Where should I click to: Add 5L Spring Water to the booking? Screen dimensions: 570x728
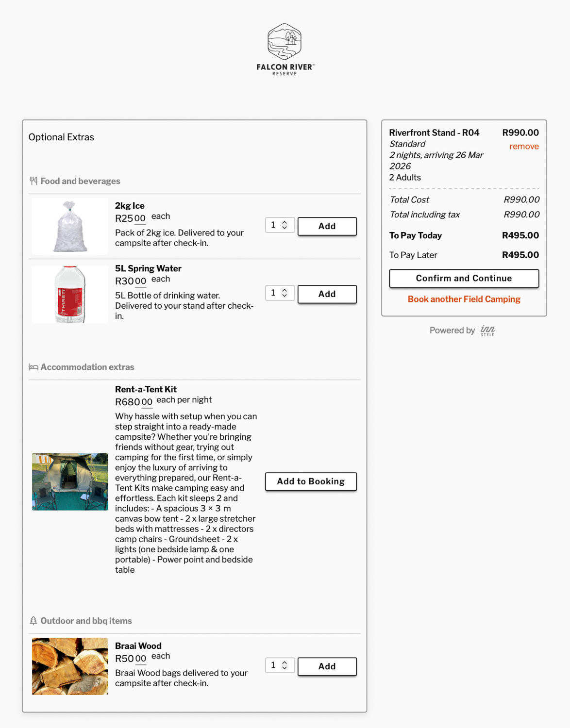coord(327,294)
